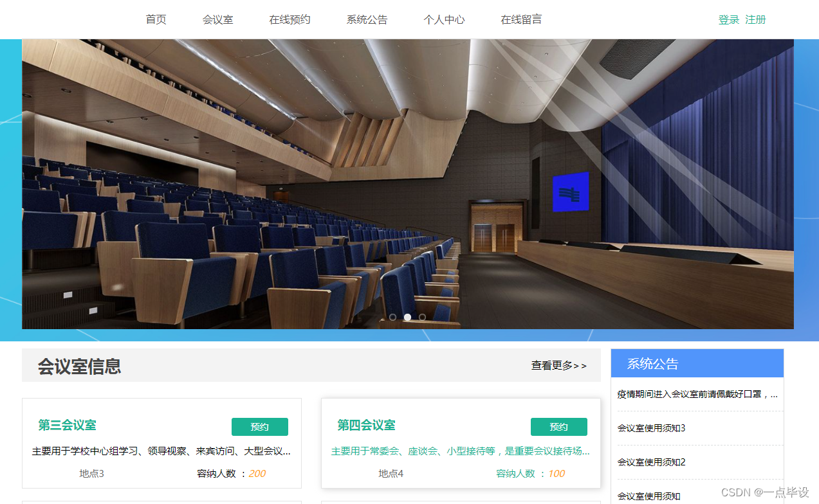This screenshot has width=819, height=504.
Task: Open the 首页 navigation item
Action: point(156,19)
